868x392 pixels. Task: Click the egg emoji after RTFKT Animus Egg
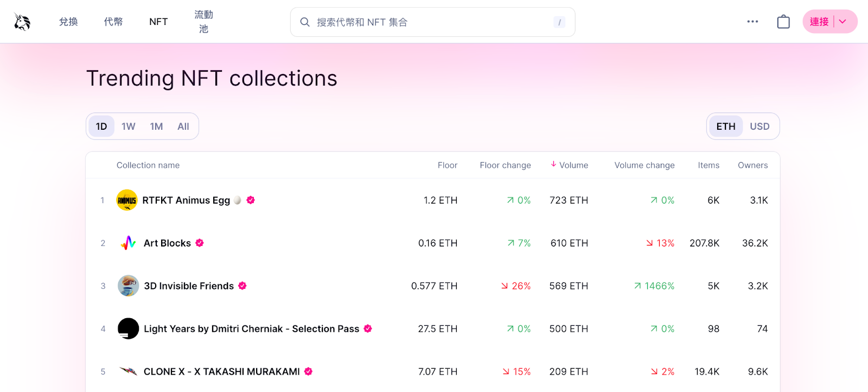tap(238, 200)
